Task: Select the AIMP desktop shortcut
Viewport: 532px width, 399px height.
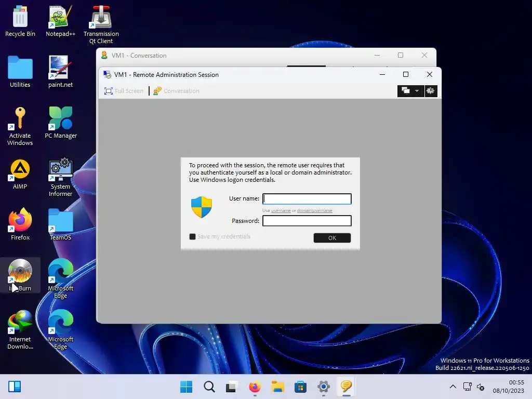Action: 20,174
